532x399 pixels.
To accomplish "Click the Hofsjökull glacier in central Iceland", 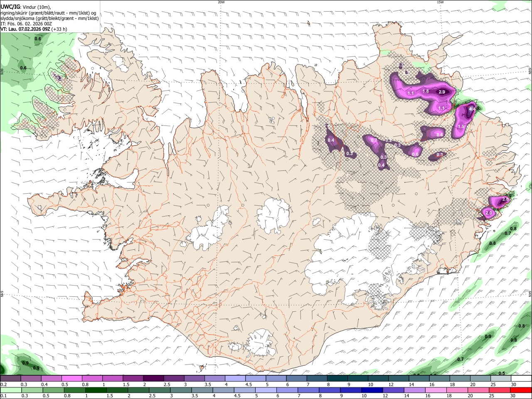I will click(x=273, y=215).
